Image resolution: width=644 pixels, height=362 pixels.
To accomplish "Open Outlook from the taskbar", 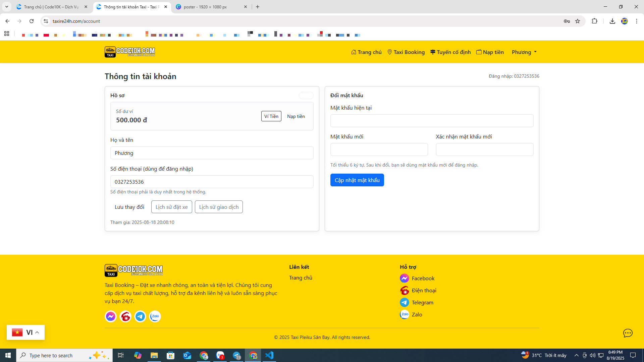I will pyautogui.click(x=187, y=355).
